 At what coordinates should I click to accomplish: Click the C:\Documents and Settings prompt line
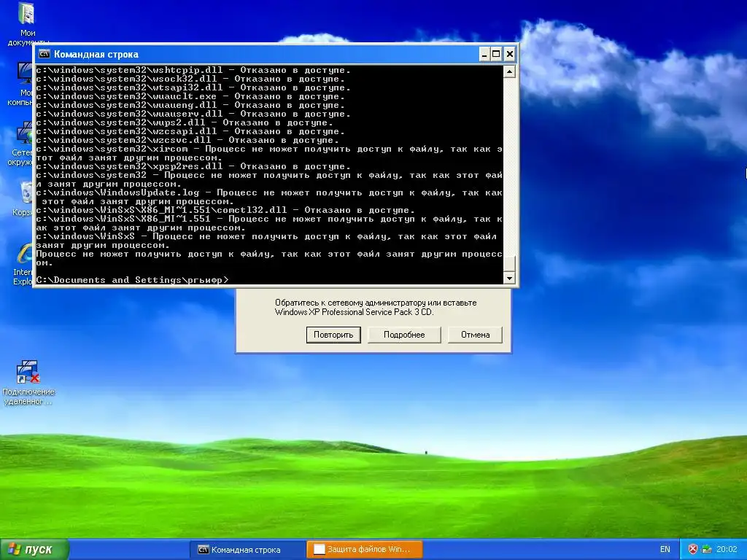(132, 280)
